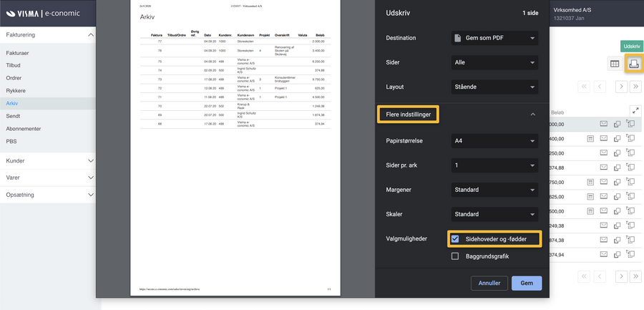Open the Margener dropdown
644x310 pixels.
494,190
